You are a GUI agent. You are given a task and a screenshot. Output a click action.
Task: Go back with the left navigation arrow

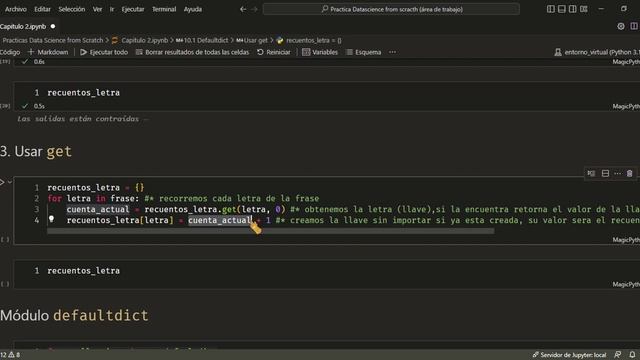[x=243, y=9]
